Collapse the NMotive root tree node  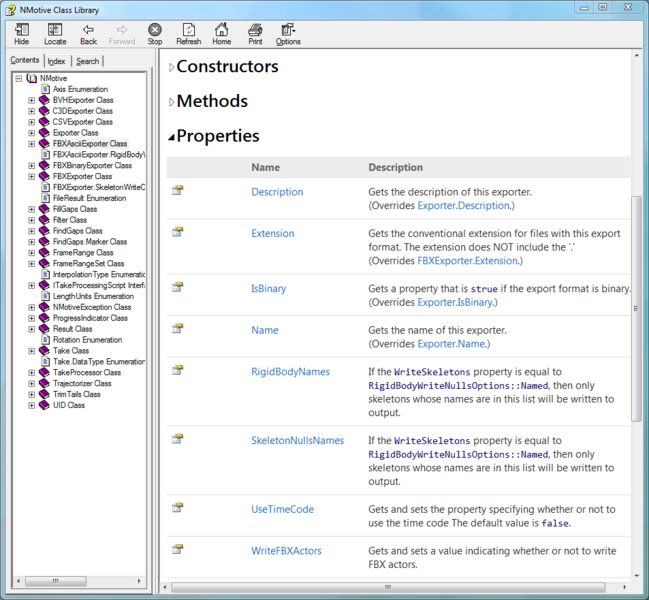click(19, 78)
